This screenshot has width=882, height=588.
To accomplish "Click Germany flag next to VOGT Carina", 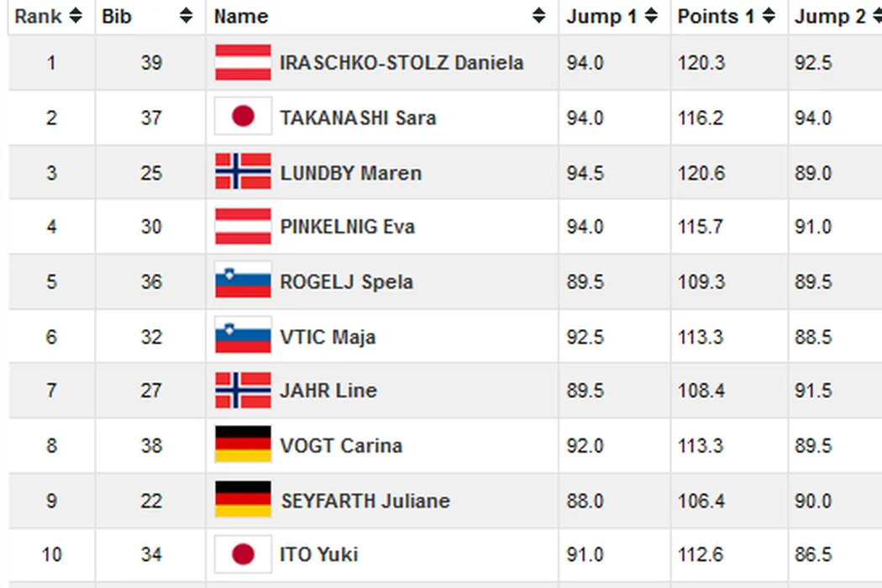I will tap(243, 444).
